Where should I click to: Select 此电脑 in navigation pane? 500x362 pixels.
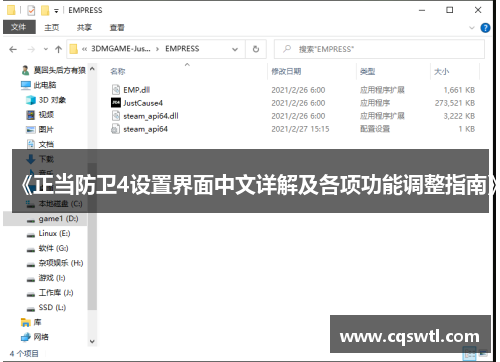[x=39, y=85]
